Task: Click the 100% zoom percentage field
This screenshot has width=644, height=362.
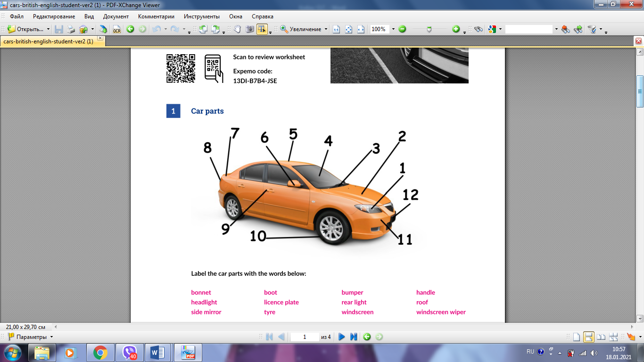Action: tap(380, 29)
